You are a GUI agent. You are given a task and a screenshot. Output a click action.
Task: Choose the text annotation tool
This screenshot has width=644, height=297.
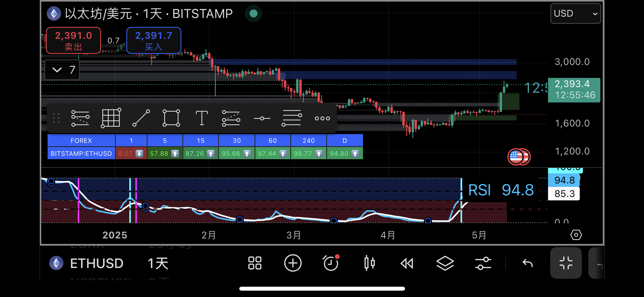(202, 118)
